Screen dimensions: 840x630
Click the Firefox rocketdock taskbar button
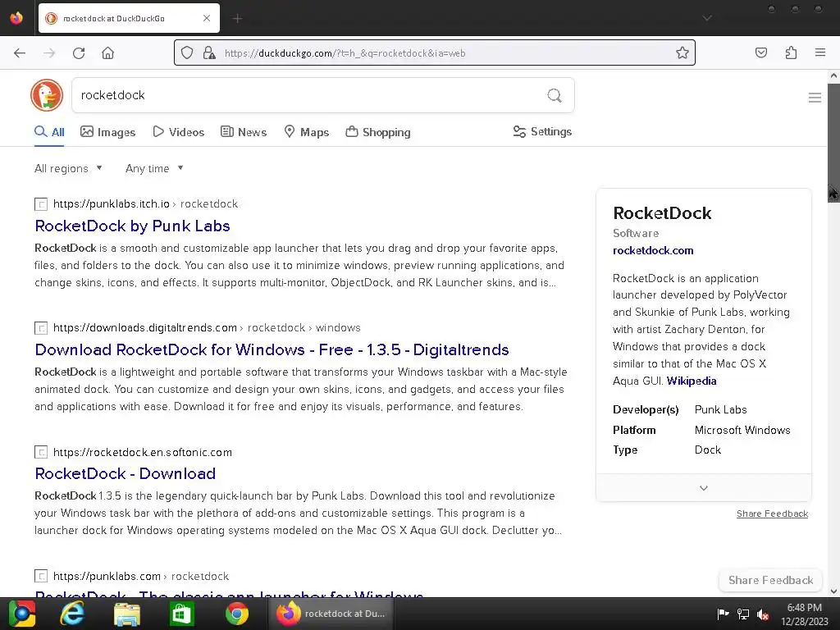[331, 614]
